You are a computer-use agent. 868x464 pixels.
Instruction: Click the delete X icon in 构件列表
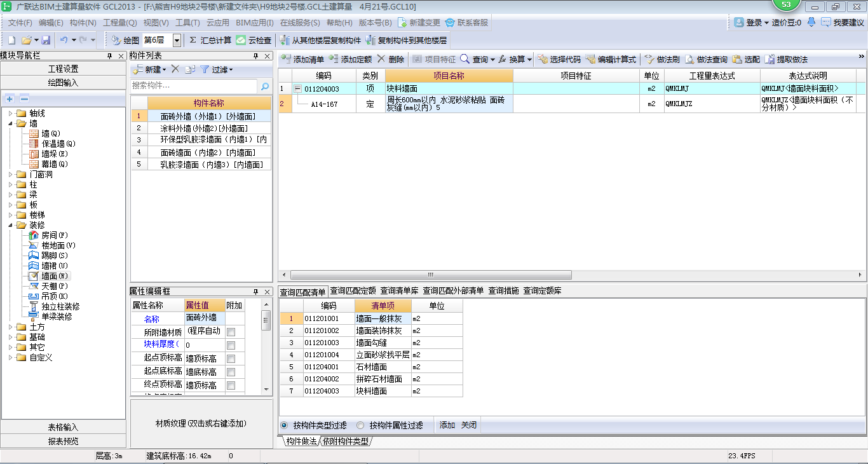click(175, 69)
